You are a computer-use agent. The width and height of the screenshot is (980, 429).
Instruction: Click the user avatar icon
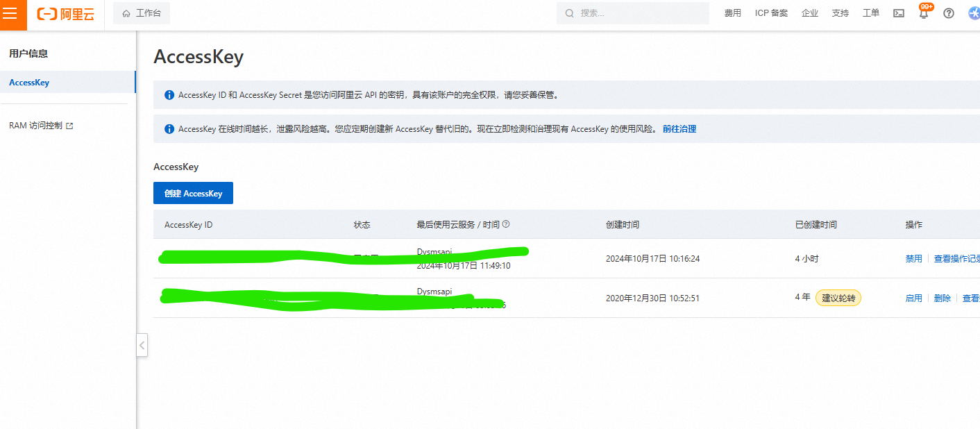[x=974, y=13]
